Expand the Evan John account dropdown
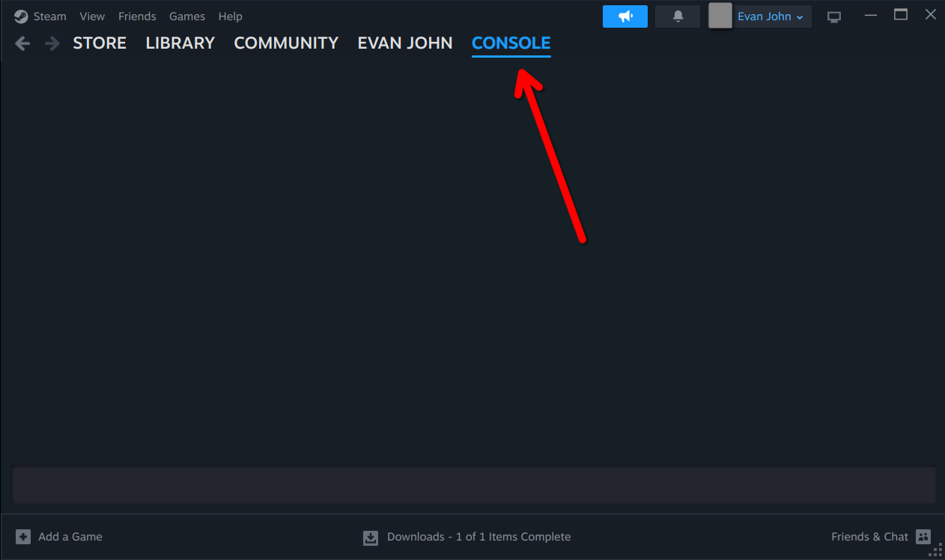The image size is (945, 560). pos(771,16)
